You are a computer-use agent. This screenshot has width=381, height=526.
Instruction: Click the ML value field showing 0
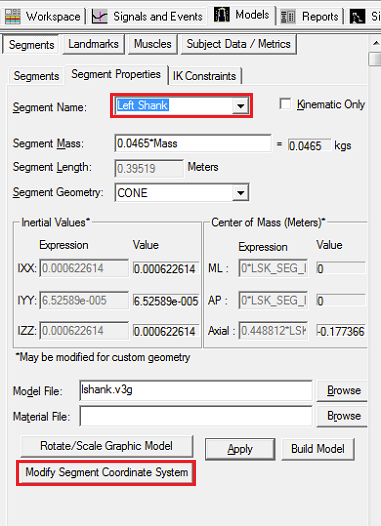coord(341,268)
